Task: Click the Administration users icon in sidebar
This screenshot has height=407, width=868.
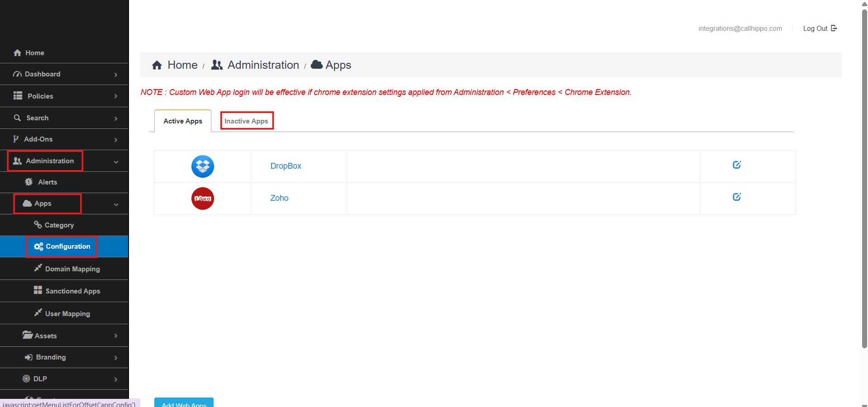Action: (x=18, y=161)
